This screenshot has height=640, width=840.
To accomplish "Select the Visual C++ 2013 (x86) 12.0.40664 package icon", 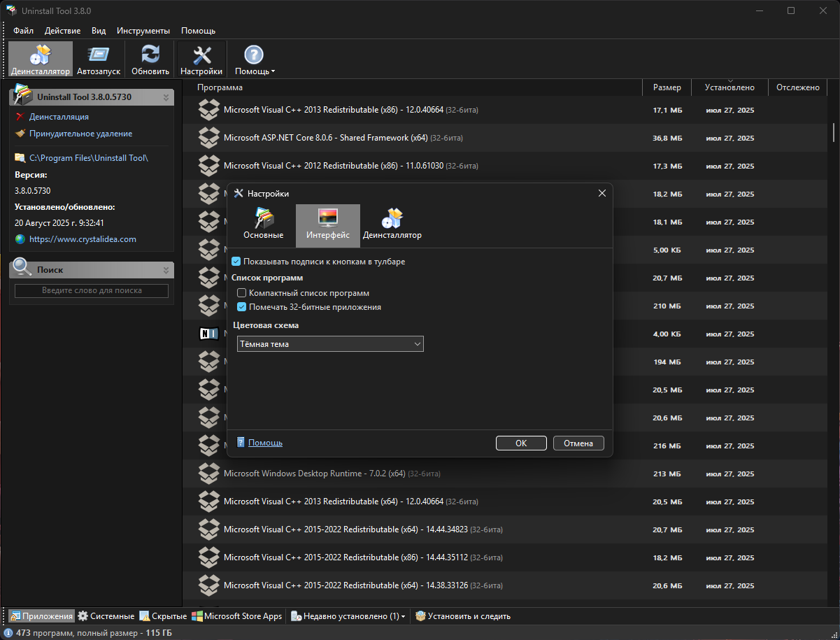I will tap(209, 110).
